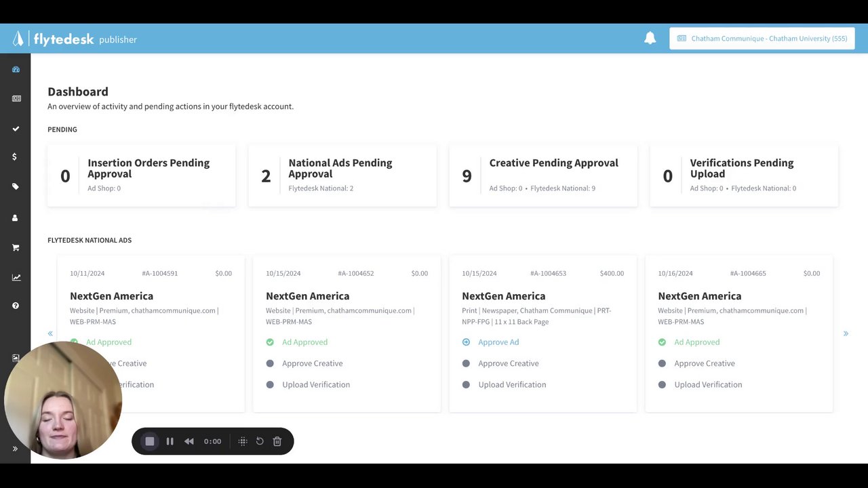Open the dollar sign sidebar icon
This screenshot has width=868, height=488.
15,157
